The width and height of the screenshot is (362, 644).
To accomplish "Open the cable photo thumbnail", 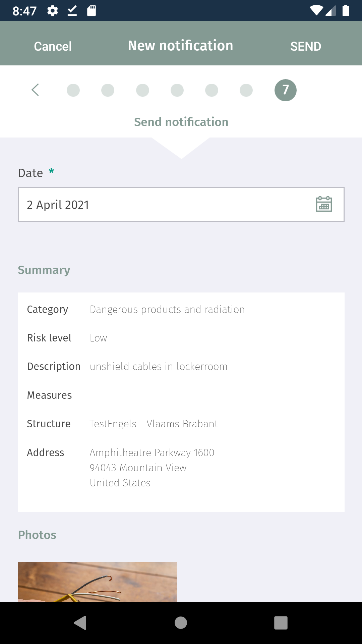I will coord(97,582).
